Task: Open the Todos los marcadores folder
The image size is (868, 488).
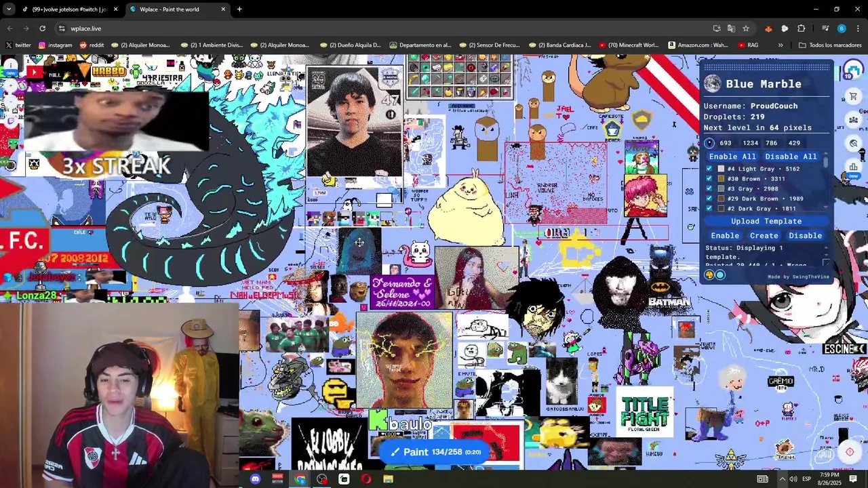Action: 830,45
